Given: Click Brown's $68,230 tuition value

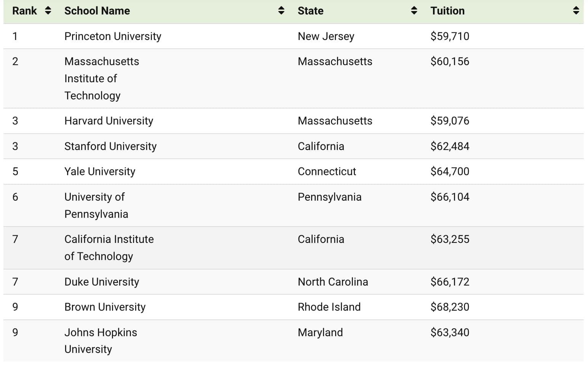Looking at the screenshot, I should pos(450,307).
